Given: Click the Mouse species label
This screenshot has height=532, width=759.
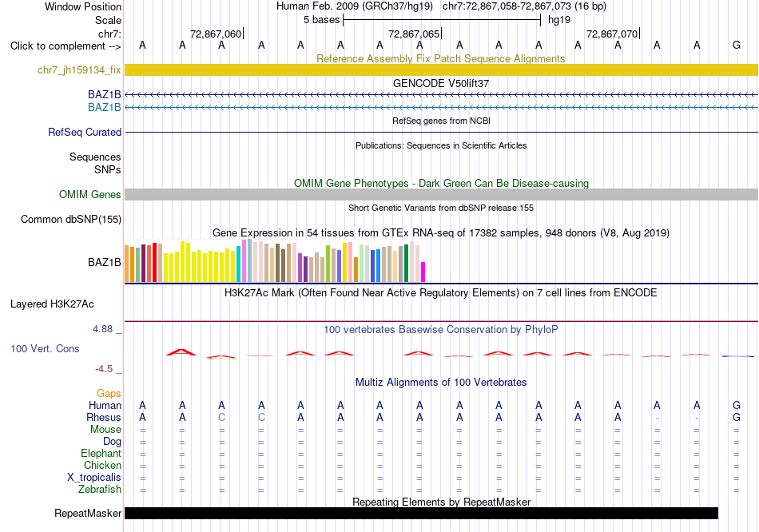Looking at the screenshot, I should pos(105,430).
